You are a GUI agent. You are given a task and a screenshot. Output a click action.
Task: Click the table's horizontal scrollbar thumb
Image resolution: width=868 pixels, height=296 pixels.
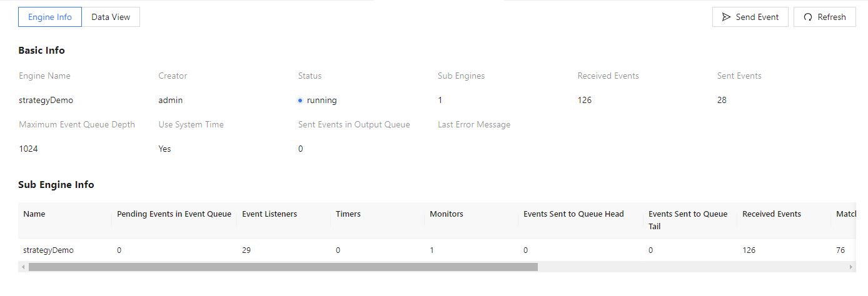coord(283,267)
